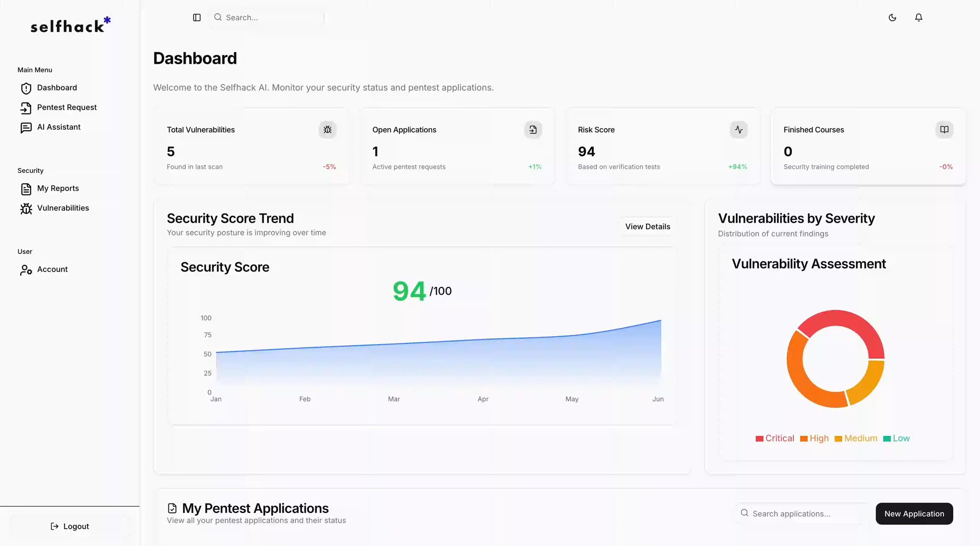Navigate to Vulnerabilities section
Viewport: 980px width, 546px height.
(63, 208)
